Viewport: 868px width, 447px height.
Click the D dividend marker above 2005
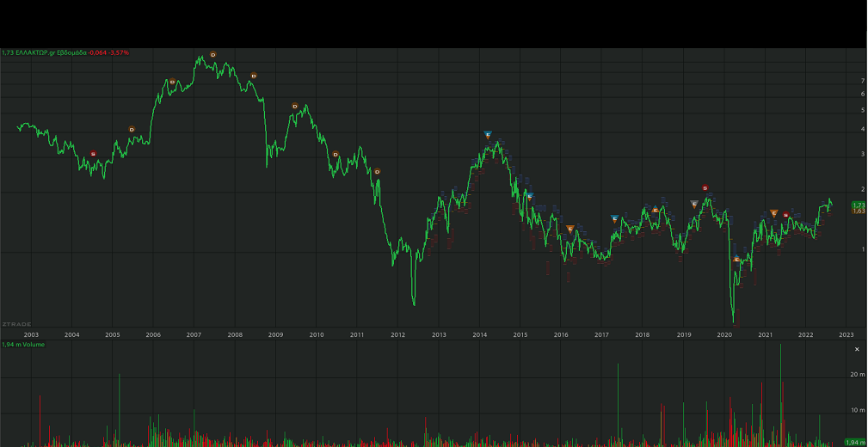(x=132, y=130)
